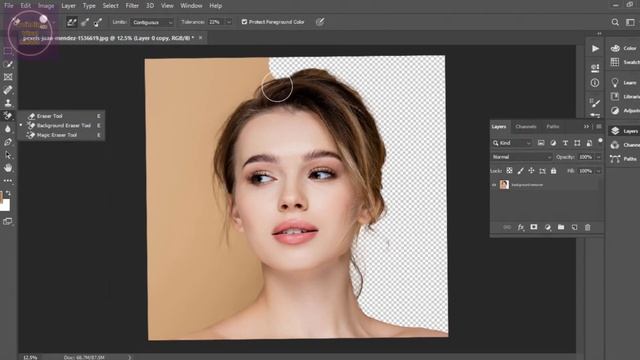Choose Sampling: Background Swatch option icon
The width and height of the screenshot is (640, 360).
point(98,22)
